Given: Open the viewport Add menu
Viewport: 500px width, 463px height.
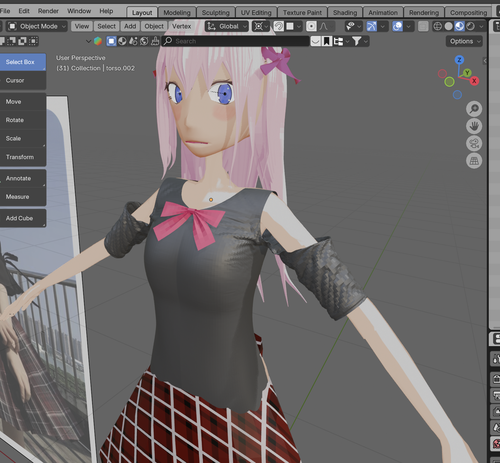Looking at the screenshot, I should click(x=130, y=26).
